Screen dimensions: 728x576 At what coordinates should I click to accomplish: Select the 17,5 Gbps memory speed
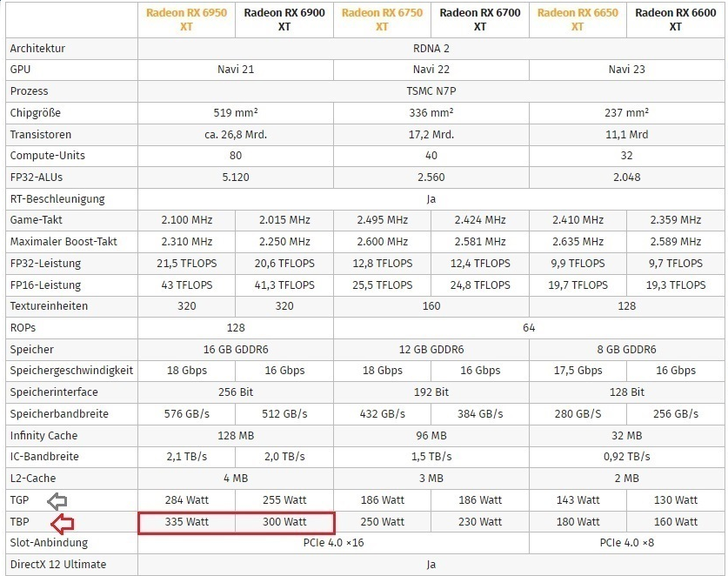[x=578, y=371]
